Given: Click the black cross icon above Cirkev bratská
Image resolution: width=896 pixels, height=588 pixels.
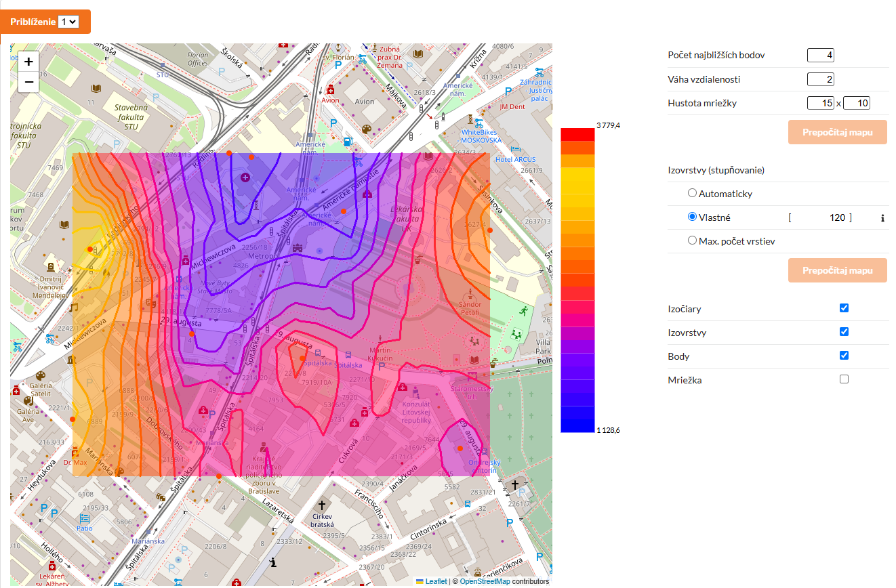Looking at the screenshot, I should [x=322, y=505].
